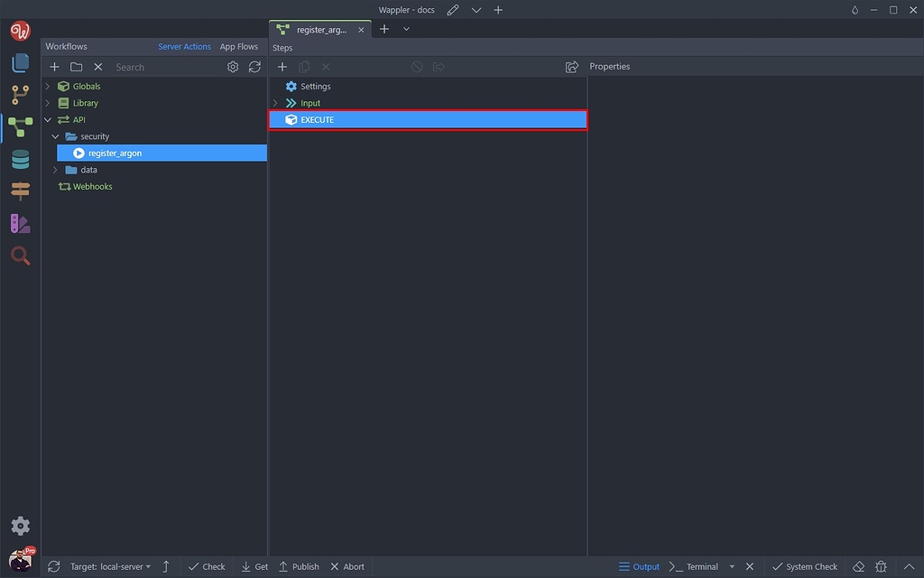Open workflow options via the gear icon
Viewport: 924px width, 578px height.
(x=233, y=66)
